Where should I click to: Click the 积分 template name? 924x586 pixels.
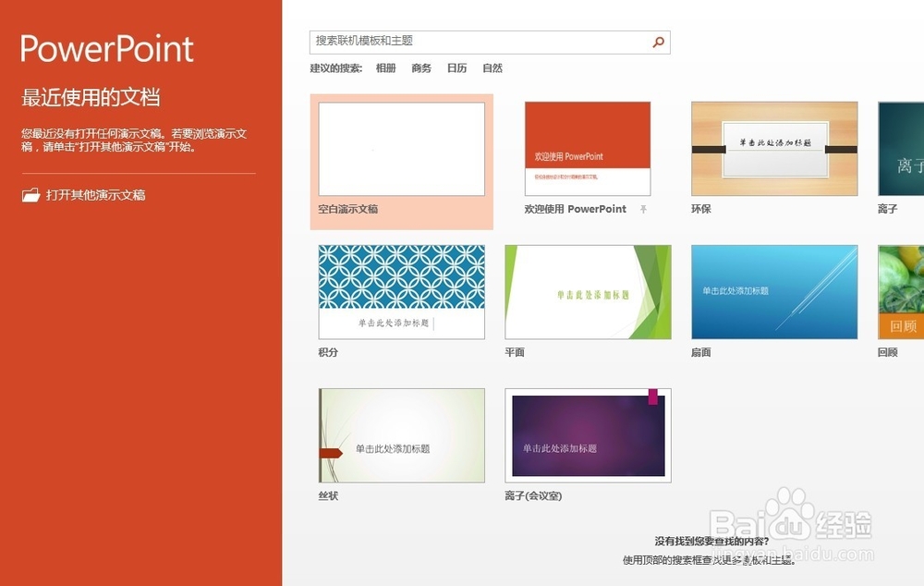coord(328,352)
